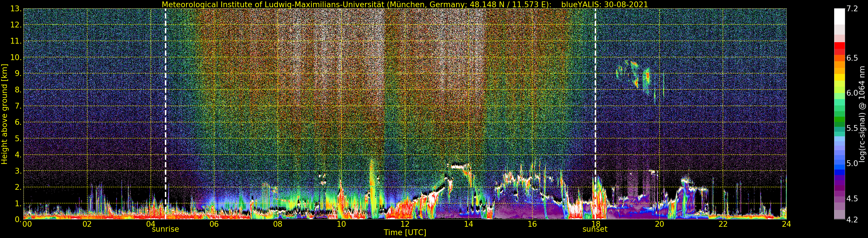Click the '4.' height tick label
The height and width of the screenshot is (238, 868).
click(18, 155)
